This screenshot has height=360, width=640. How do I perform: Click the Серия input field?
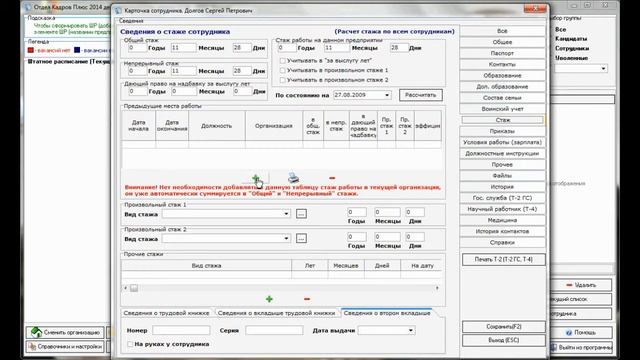click(x=274, y=330)
